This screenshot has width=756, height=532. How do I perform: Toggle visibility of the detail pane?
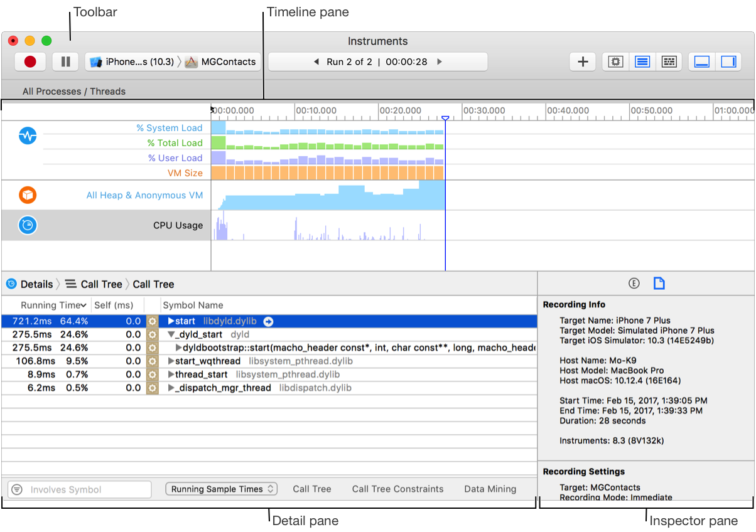coord(701,61)
